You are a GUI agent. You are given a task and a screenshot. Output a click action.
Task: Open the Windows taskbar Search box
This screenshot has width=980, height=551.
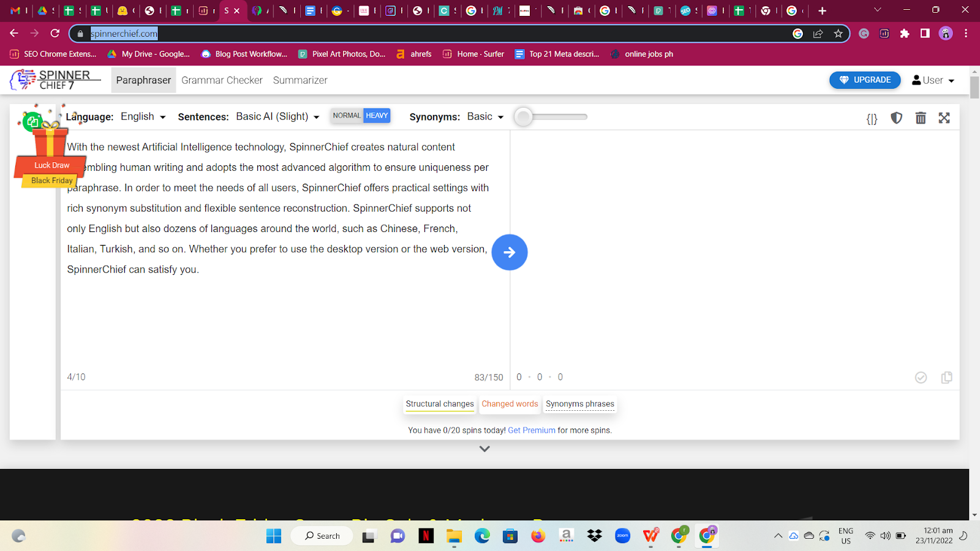pyautogui.click(x=322, y=536)
